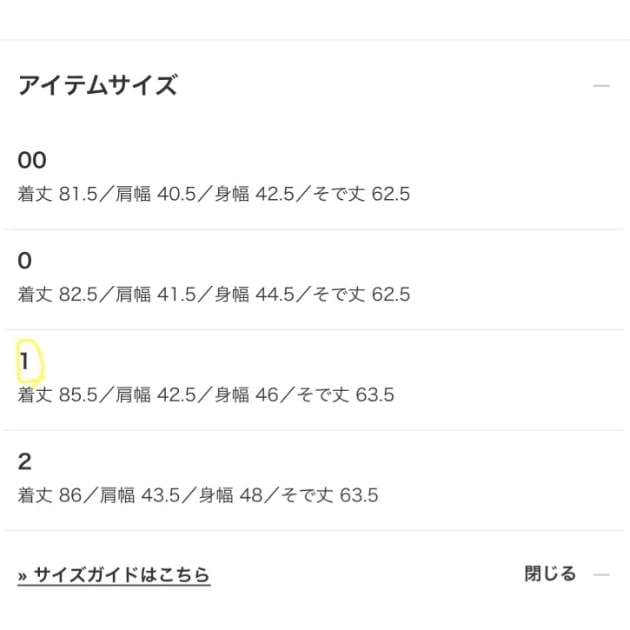Image resolution: width=630 pixels, height=630 pixels.
Task: Click the size 0 measurement line
Action: point(213,295)
